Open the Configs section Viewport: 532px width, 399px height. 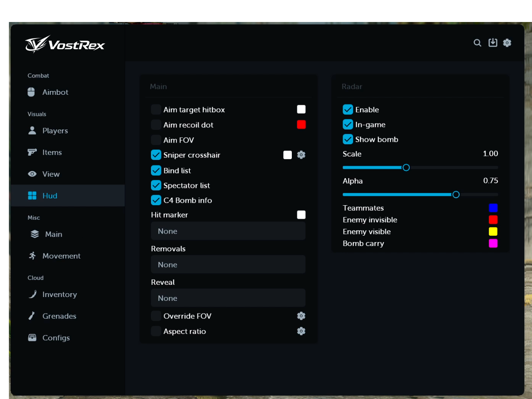(x=56, y=338)
